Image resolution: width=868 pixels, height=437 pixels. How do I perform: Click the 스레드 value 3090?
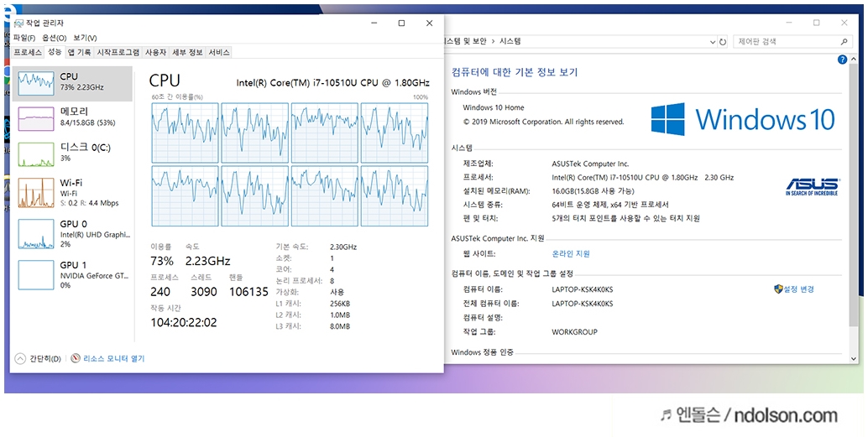(204, 292)
